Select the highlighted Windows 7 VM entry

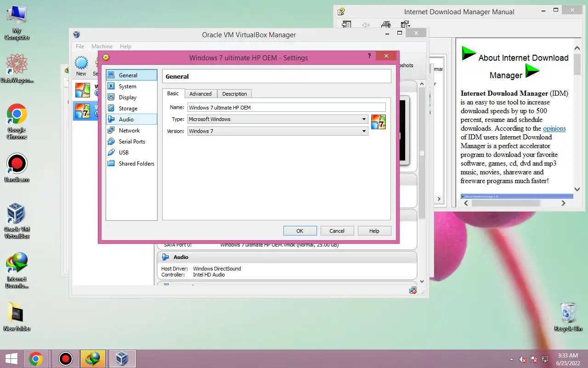[85, 111]
